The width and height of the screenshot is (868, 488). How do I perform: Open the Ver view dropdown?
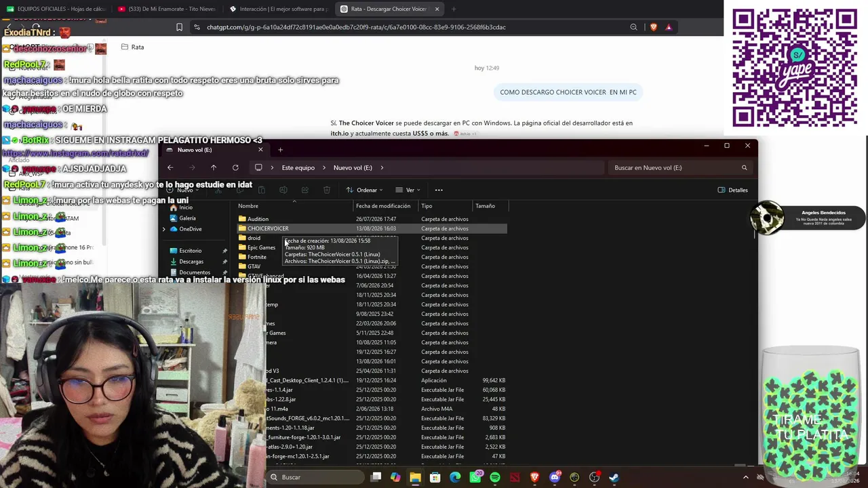coord(409,190)
